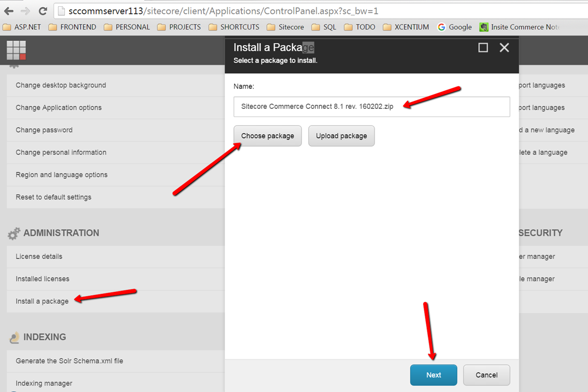The width and height of the screenshot is (588, 392).
Task: Open the Sitecore launchpad grid icon
Action: (x=16, y=50)
